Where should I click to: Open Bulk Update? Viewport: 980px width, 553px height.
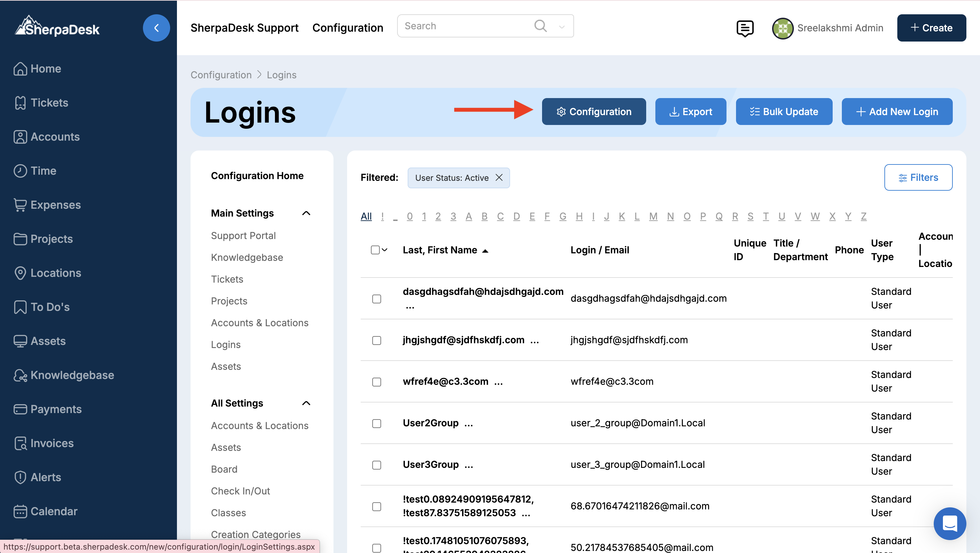(x=784, y=111)
